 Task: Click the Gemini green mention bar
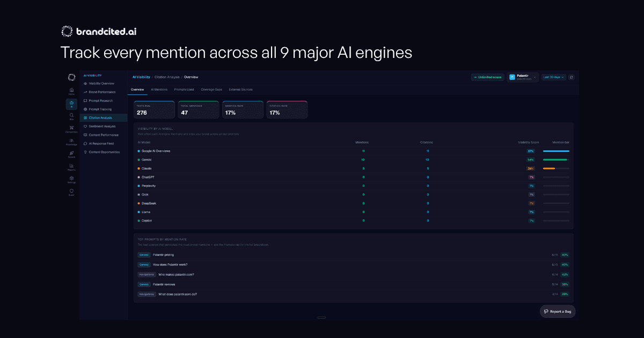tap(555, 160)
